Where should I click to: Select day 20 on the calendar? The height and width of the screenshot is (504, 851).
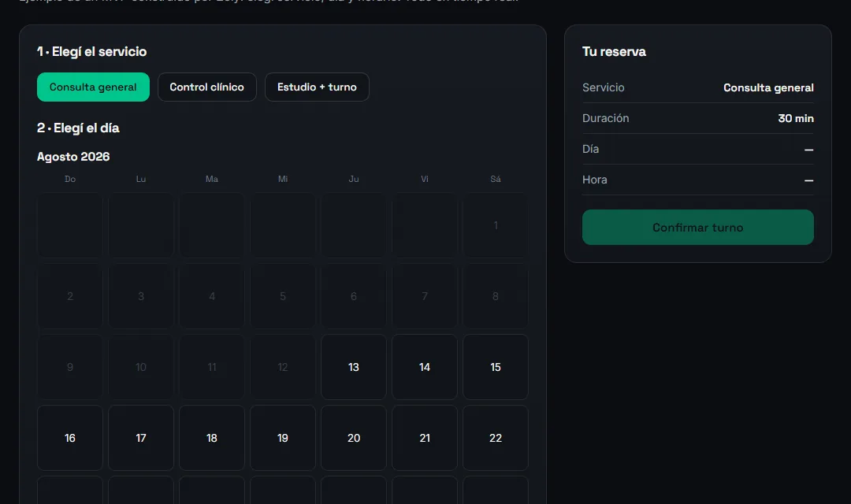tap(353, 438)
